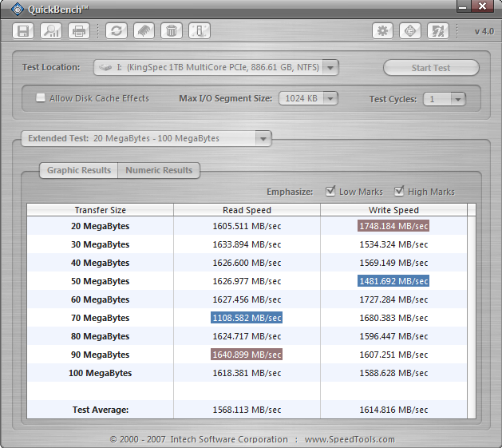Expand the Extended Test type selector
The width and height of the screenshot is (502, 448).
(263, 138)
